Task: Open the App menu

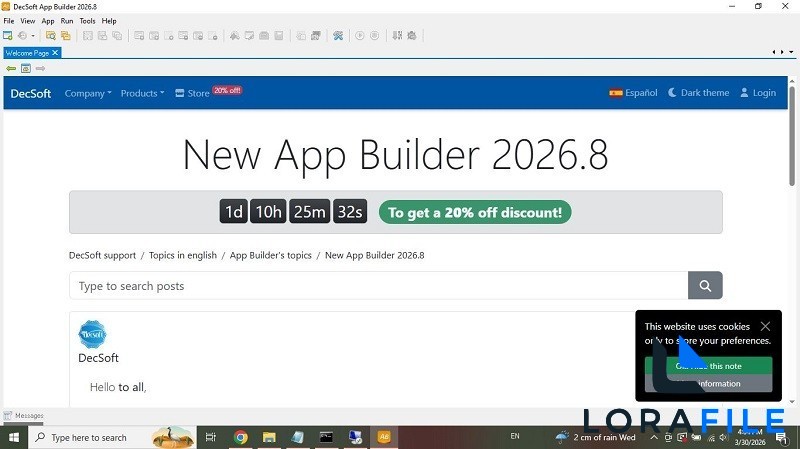Action: coord(48,21)
